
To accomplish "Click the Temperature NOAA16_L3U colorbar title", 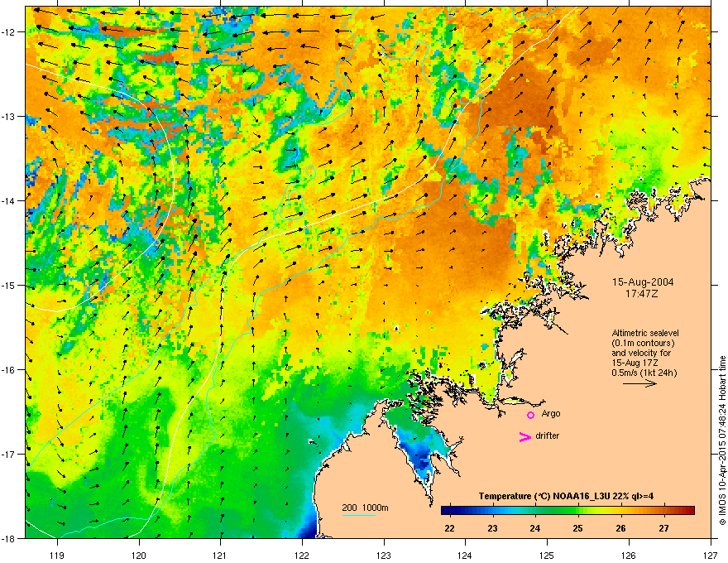I will (566, 496).
